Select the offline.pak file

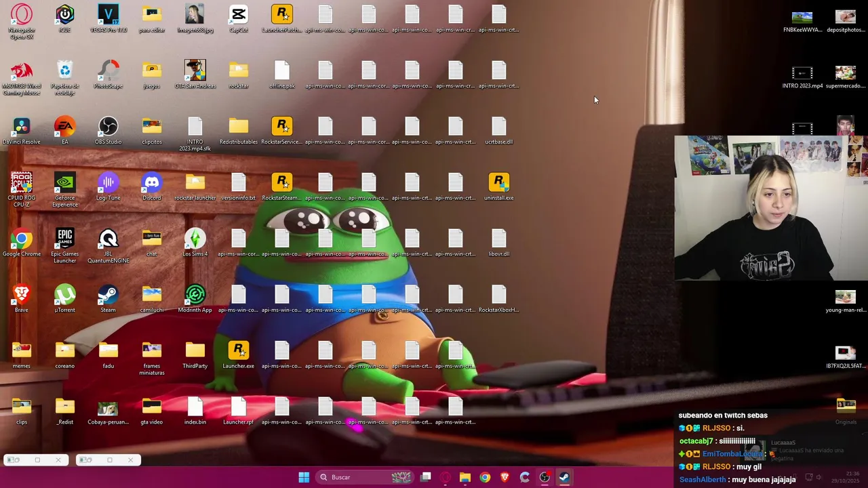[x=282, y=75]
